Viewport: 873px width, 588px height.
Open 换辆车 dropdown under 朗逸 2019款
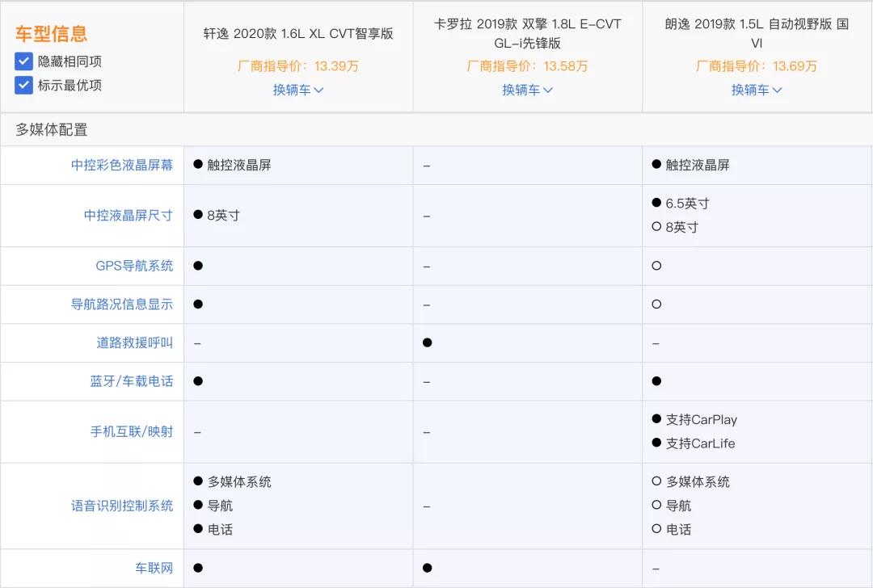[757, 90]
